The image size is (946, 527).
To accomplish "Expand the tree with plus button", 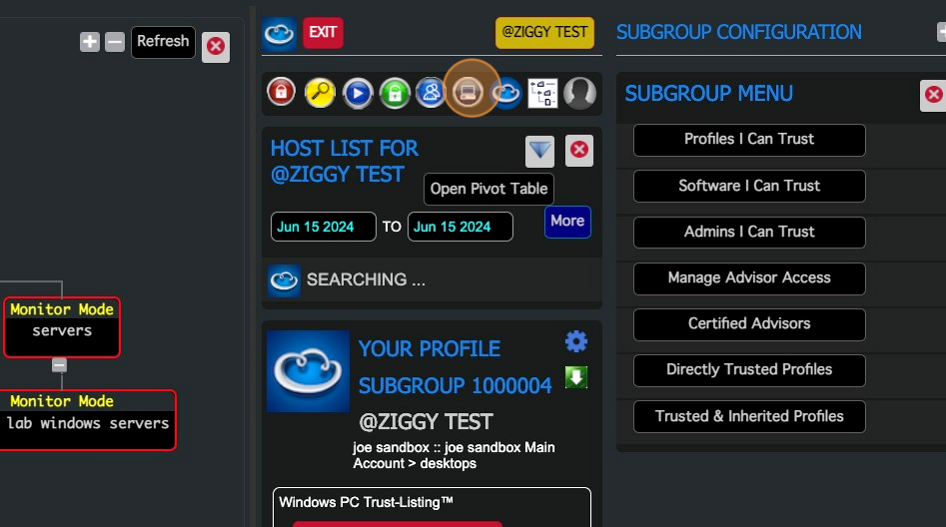I will tap(90, 42).
